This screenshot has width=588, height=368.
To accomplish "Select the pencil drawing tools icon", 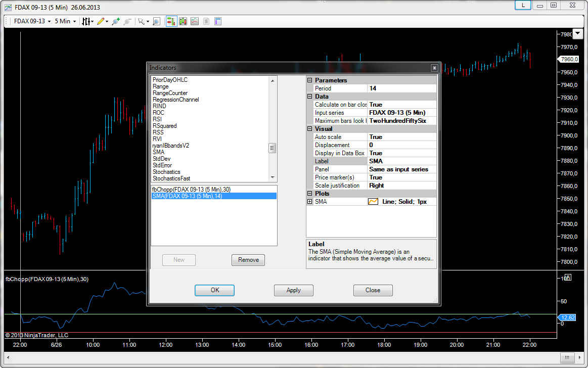I will point(101,21).
